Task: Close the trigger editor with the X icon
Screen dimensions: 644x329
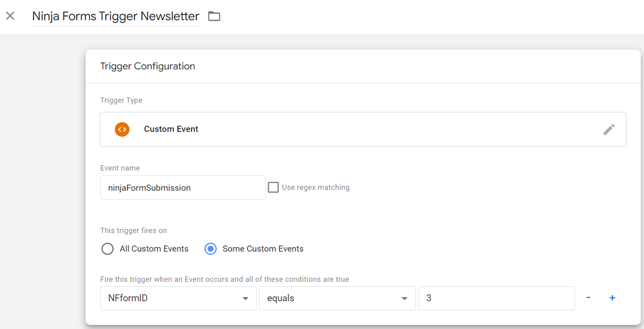Action: [10, 16]
